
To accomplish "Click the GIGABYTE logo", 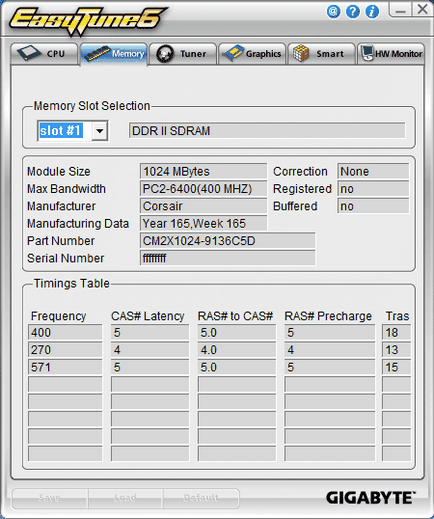I will coord(371,498).
